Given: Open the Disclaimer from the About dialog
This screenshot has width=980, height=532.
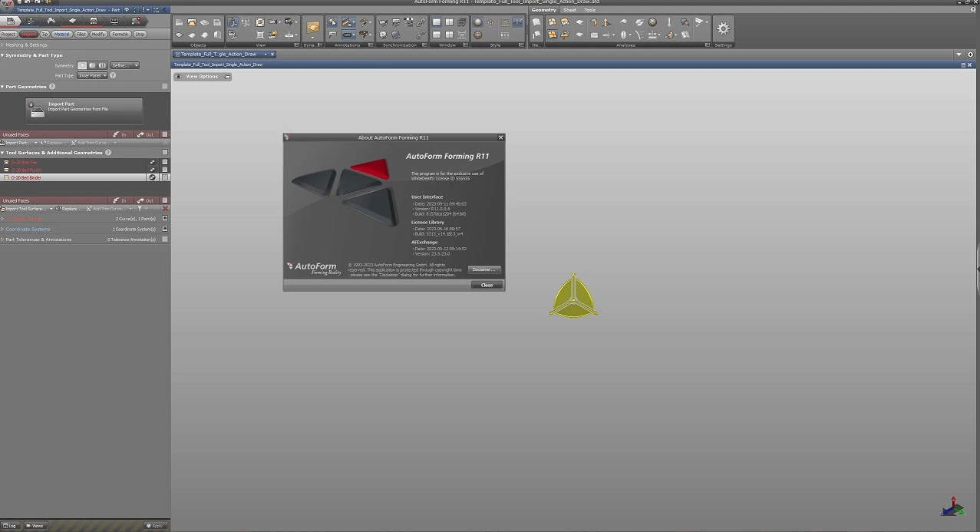Looking at the screenshot, I should tap(483, 269).
